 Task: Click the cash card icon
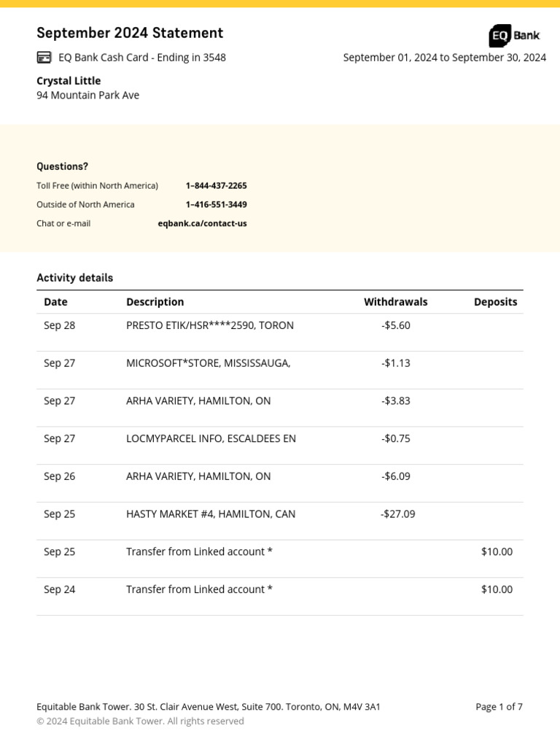click(44, 58)
